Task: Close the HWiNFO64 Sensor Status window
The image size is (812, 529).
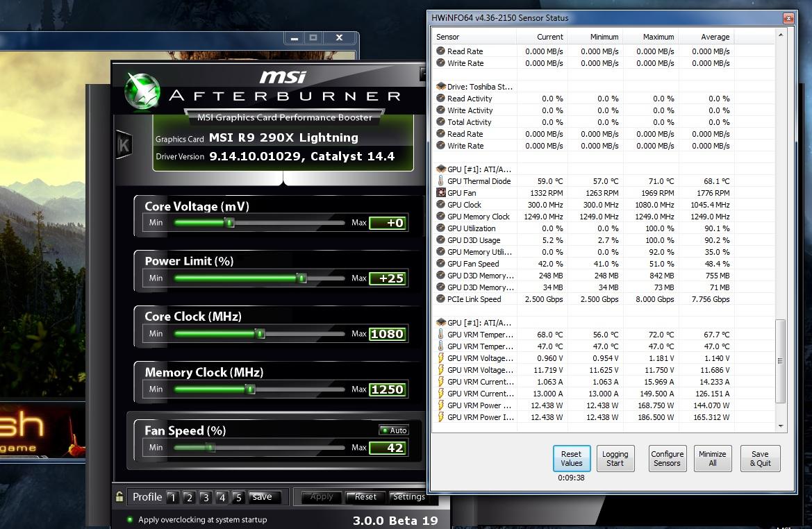Action: [x=788, y=18]
